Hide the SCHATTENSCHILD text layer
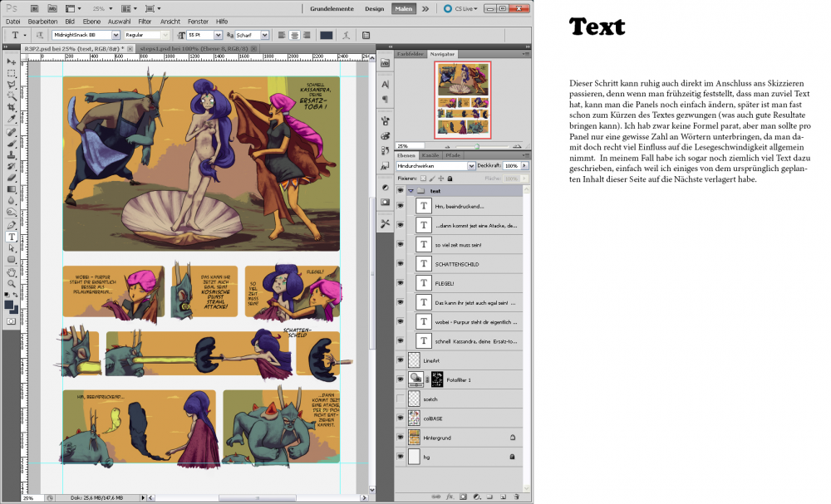The height and width of the screenshot is (504, 831). (401, 264)
